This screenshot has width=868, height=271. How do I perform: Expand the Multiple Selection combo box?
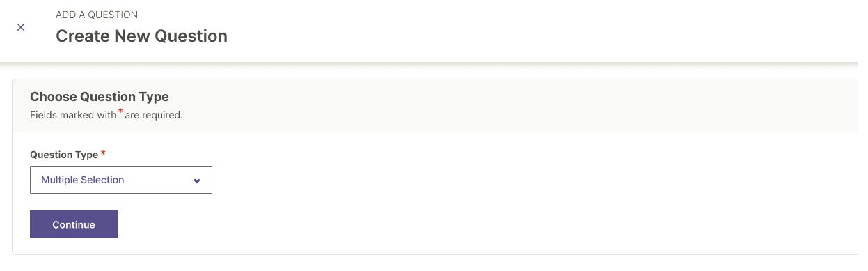click(121, 180)
